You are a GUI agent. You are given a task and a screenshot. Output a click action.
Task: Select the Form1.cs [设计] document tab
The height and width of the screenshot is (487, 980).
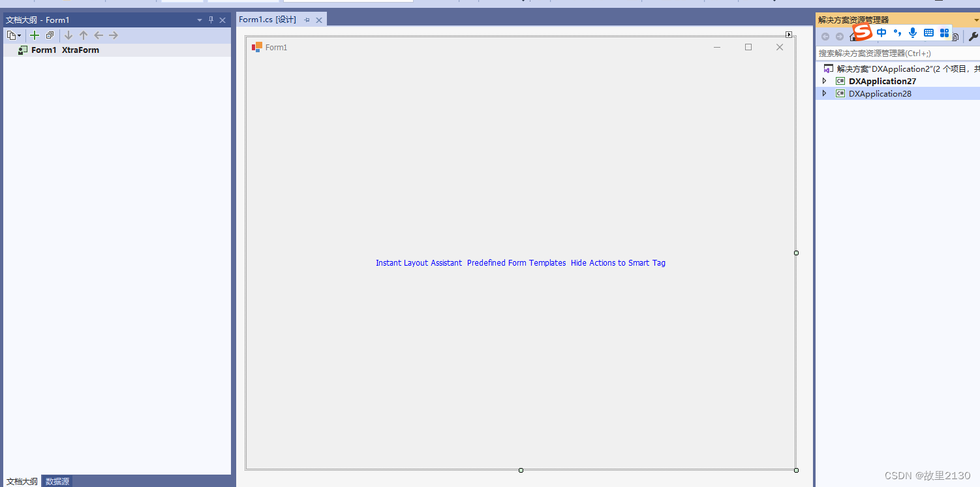[x=268, y=20]
